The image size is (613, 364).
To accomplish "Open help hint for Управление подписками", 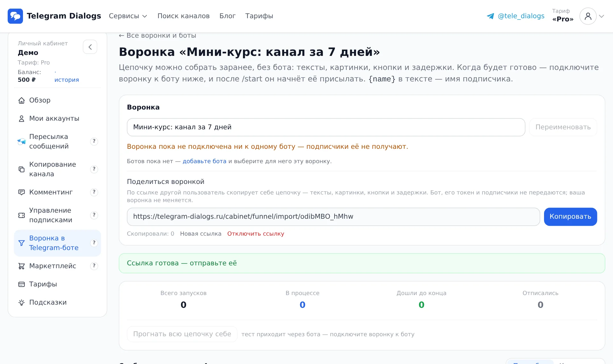I will (x=94, y=215).
